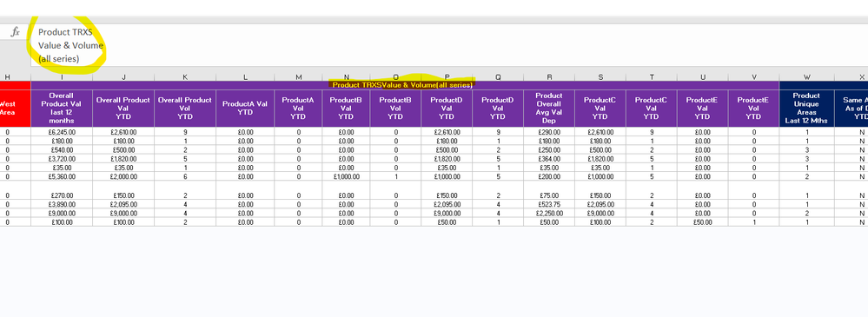This screenshot has width=868, height=317.
Task: Select column J header
Action: click(123, 77)
